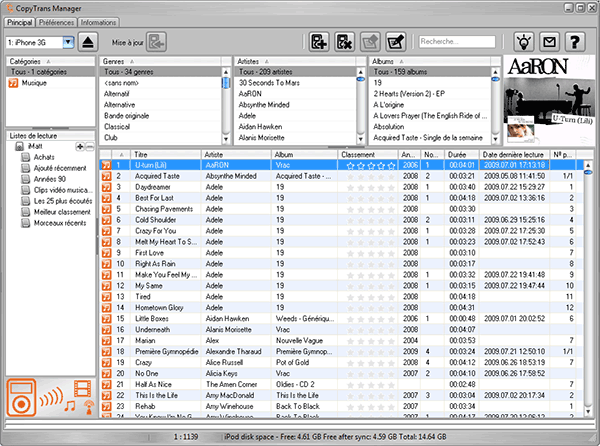Select the Première Gymnopédie track title
The width and height of the screenshot is (600, 446).
(x=166, y=352)
